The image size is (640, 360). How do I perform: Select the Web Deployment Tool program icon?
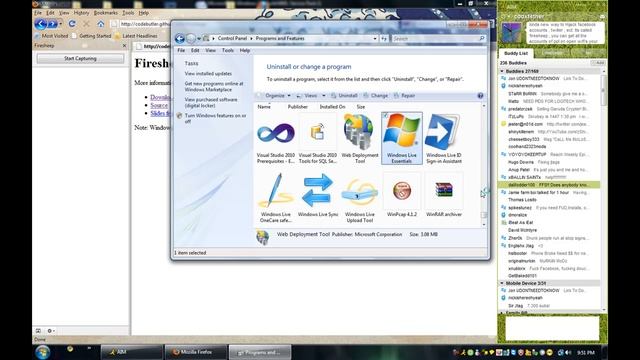[360, 138]
